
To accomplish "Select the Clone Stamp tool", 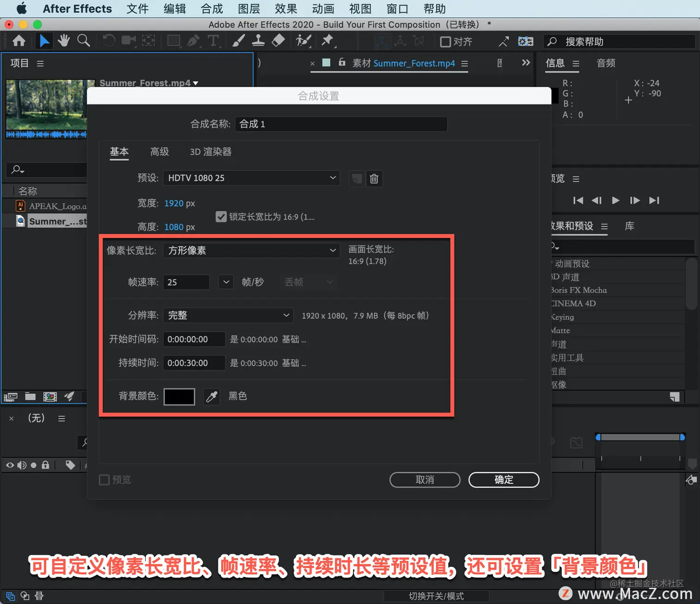I will [x=258, y=41].
